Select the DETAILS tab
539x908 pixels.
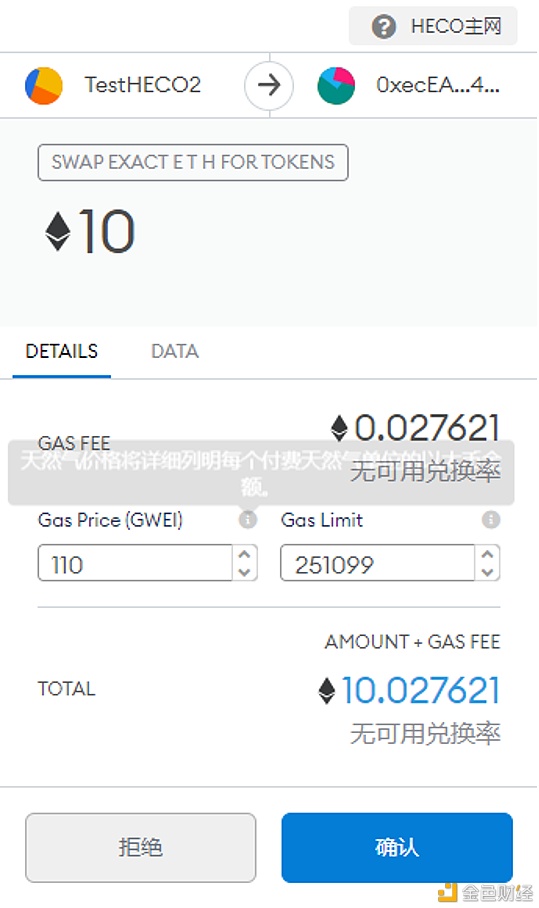(x=61, y=352)
